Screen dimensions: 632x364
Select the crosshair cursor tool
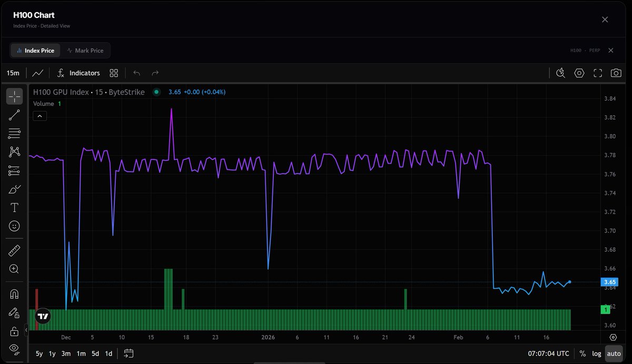(x=14, y=96)
